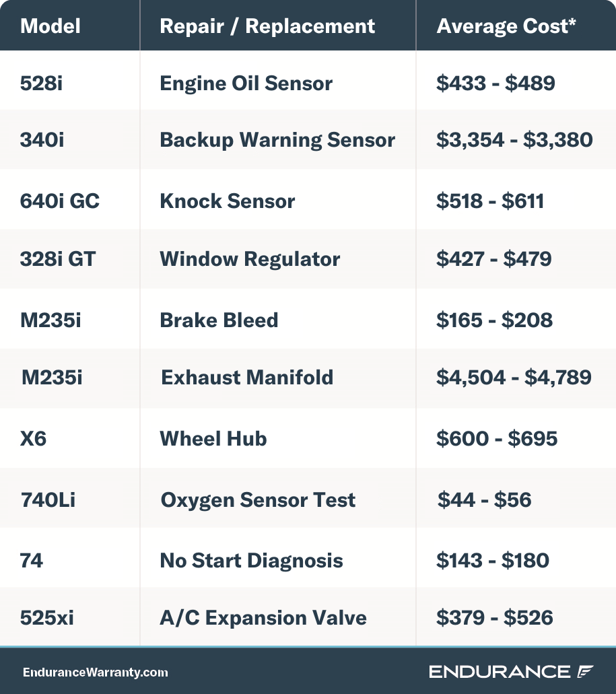Click the Average Cost column header
The width and height of the screenshot is (616, 694).
point(506,26)
